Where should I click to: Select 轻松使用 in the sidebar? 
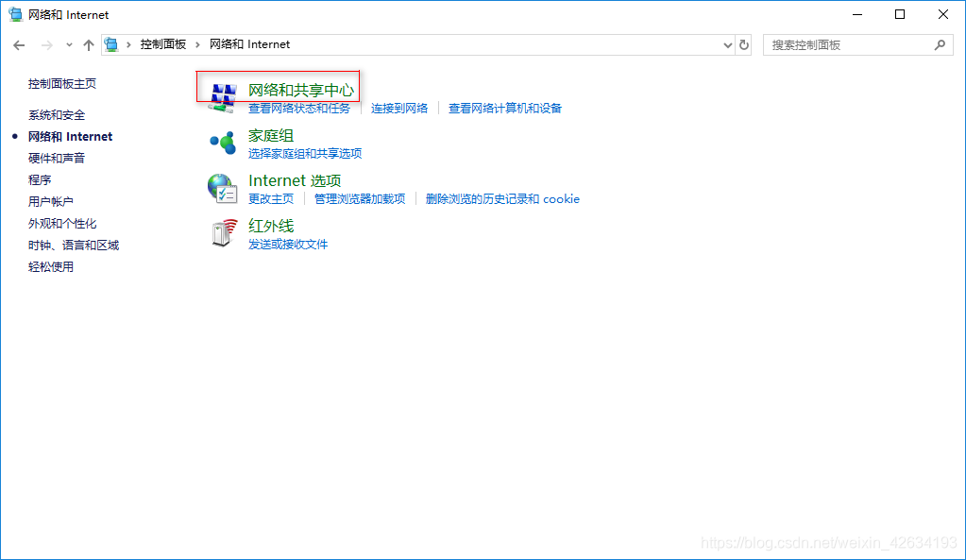click(50, 266)
